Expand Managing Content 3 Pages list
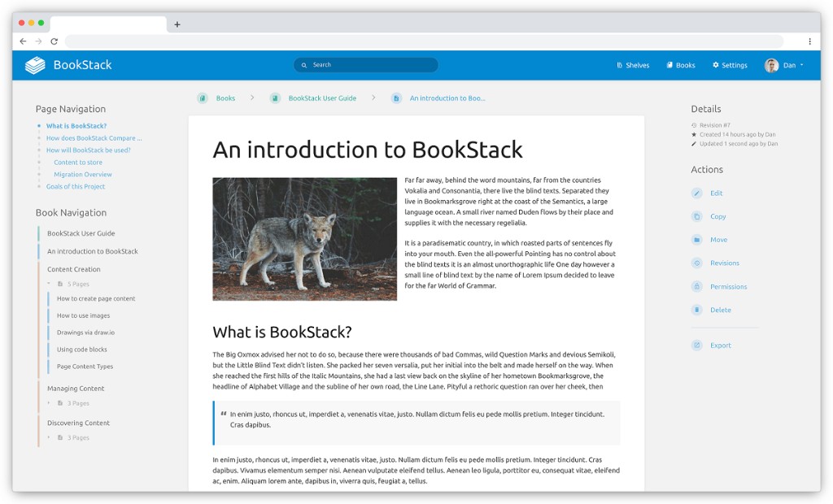 coord(49,404)
